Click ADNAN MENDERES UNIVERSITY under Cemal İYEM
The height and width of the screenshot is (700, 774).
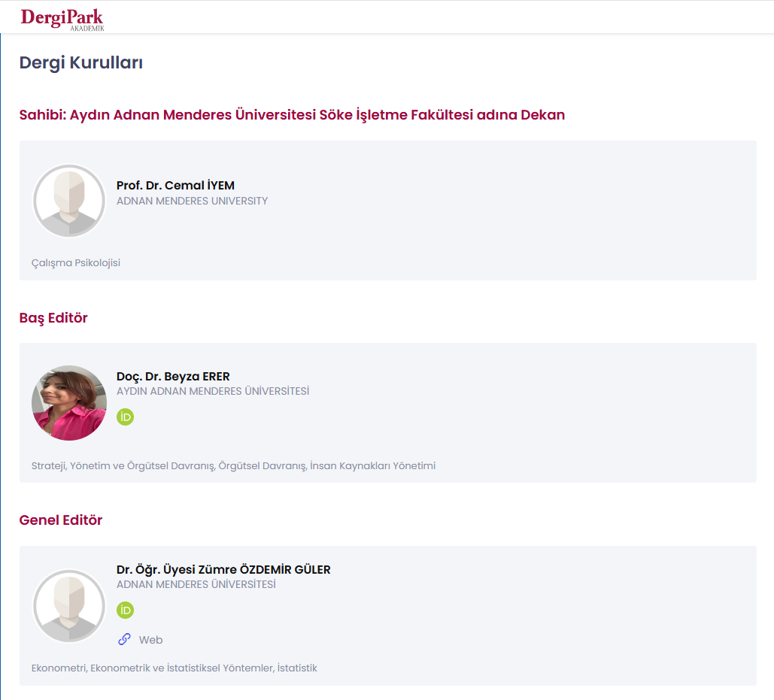point(192,201)
